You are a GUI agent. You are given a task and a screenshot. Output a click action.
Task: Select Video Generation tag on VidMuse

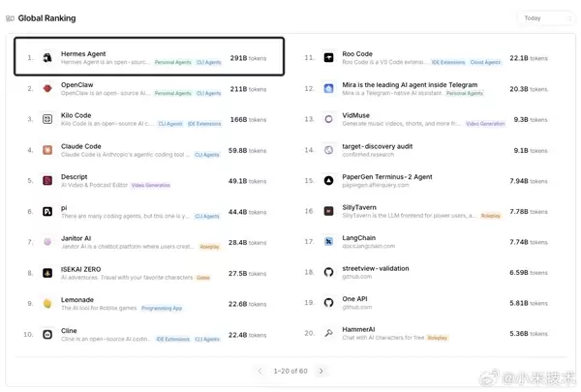(x=485, y=124)
